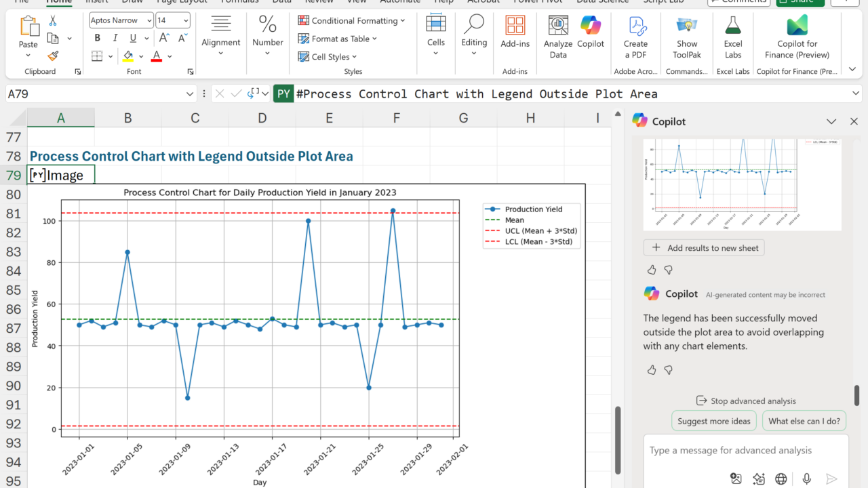The height and width of the screenshot is (488, 868).
Task: Select column F header
Action: click(396, 118)
